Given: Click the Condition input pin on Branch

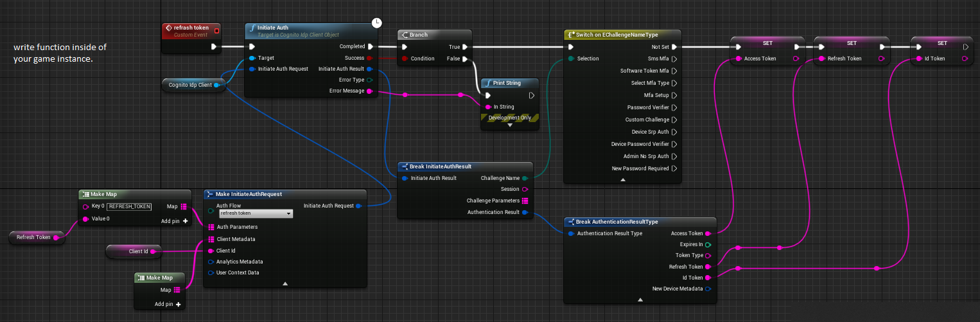Looking at the screenshot, I should pyautogui.click(x=404, y=58).
